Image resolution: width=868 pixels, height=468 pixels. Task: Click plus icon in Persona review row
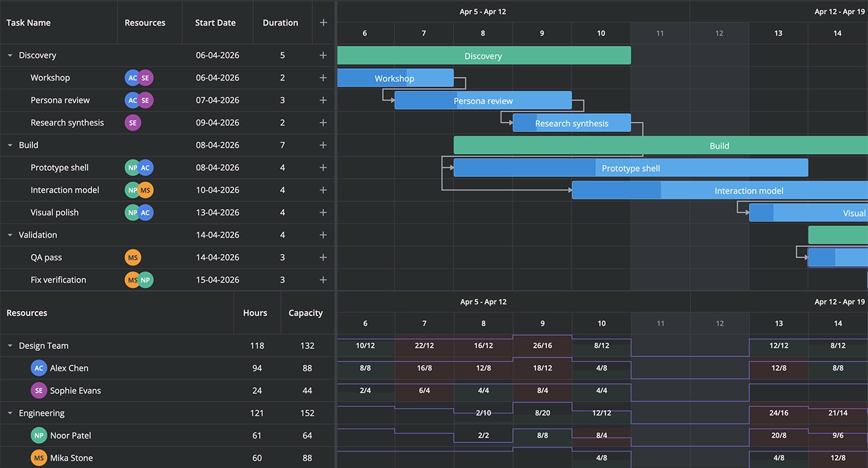tap(323, 100)
